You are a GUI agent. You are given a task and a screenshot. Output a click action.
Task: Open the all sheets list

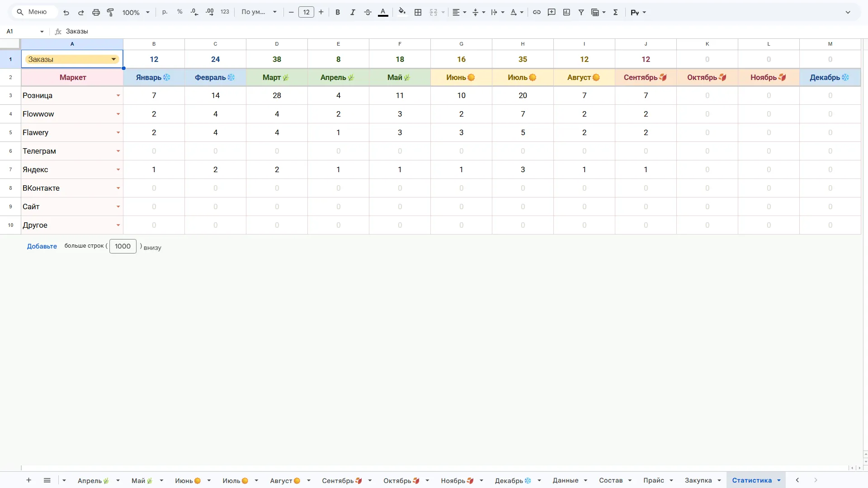pyautogui.click(x=47, y=480)
